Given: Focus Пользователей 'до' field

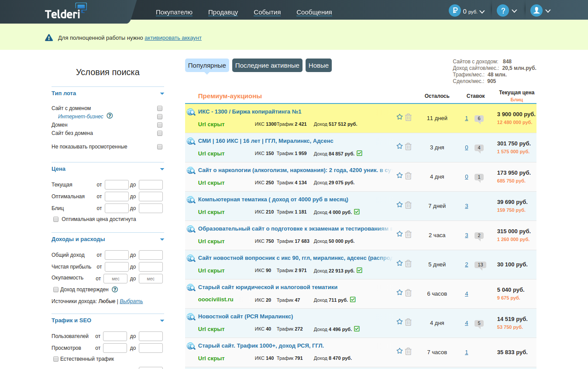Looking at the screenshot, I should click(x=151, y=336).
